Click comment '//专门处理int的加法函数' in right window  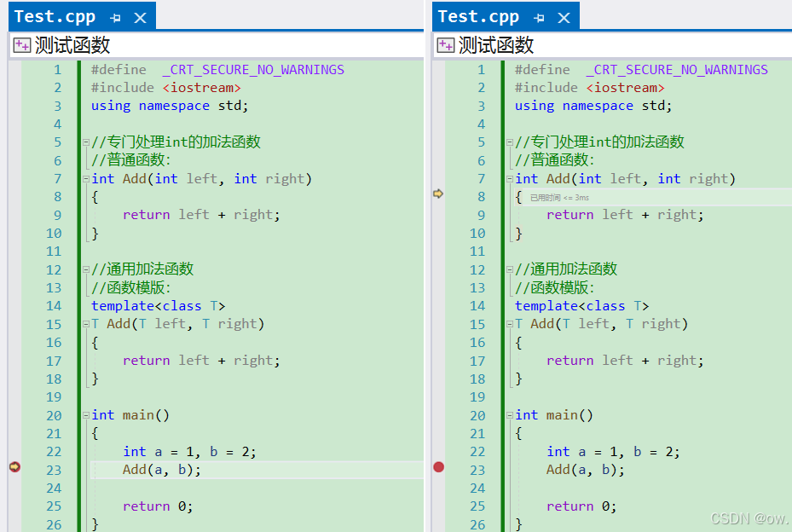pyautogui.click(x=599, y=142)
